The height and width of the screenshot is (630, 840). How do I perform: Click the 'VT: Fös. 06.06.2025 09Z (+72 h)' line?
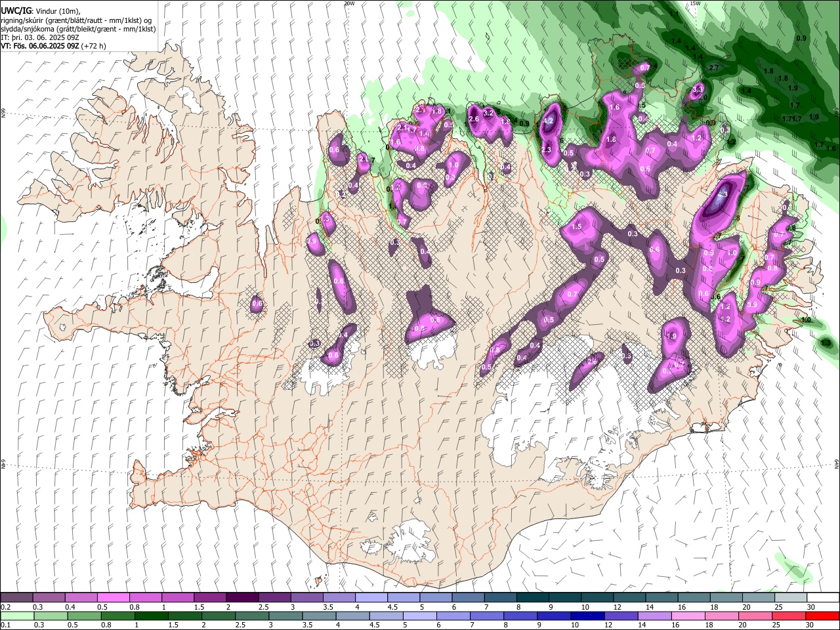(x=53, y=46)
